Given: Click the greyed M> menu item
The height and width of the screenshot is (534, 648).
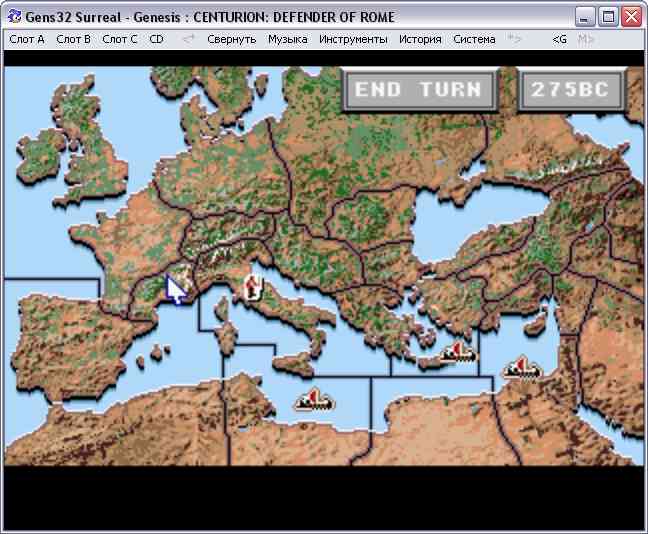Looking at the screenshot, I should click(586, 40).
